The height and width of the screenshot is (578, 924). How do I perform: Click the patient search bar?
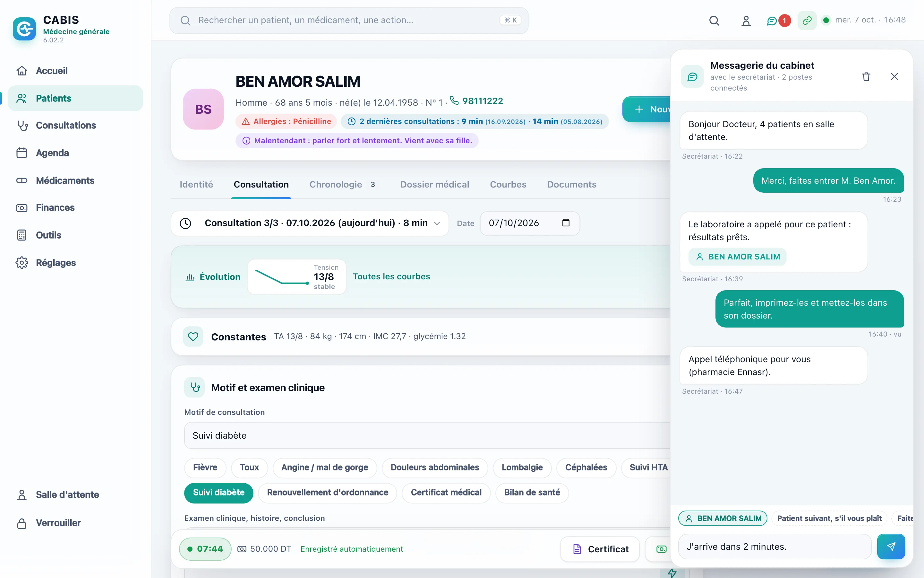pyautogui.click(x=349, y=20)
